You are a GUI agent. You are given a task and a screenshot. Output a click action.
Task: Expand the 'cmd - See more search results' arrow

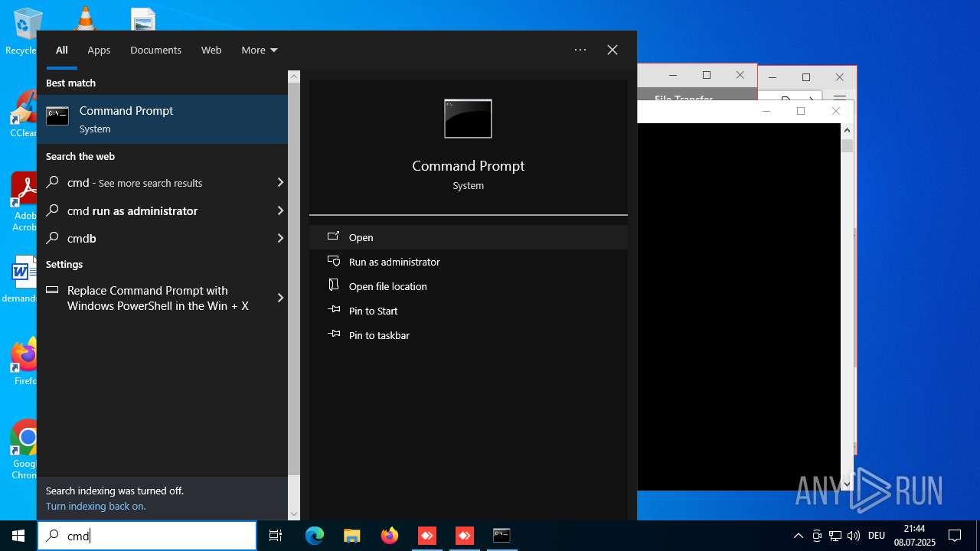tap(280, 182)
